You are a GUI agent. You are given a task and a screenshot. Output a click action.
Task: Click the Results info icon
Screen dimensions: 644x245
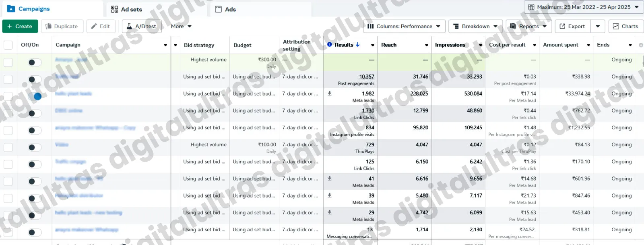point(330,45)
